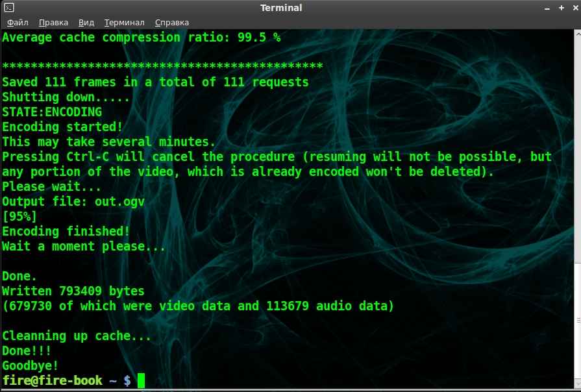581x392 pixels.
Task: Open the Терминал menu
Action: click(x=124, y=23)
